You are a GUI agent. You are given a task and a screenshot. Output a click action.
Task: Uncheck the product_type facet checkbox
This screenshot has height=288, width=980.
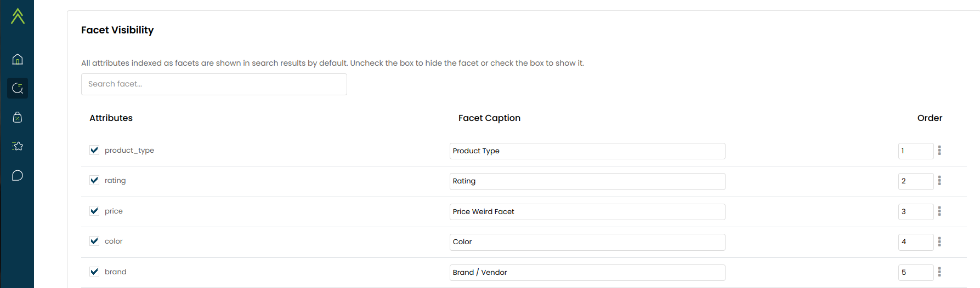pos(94,150)
